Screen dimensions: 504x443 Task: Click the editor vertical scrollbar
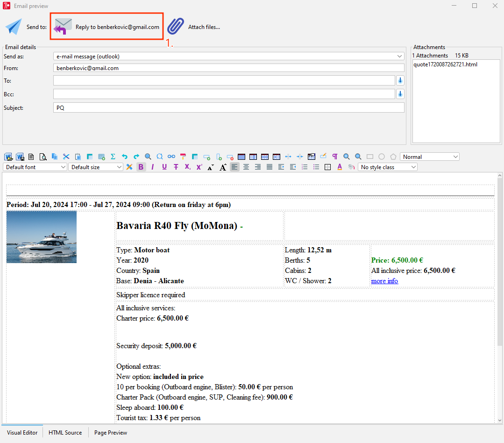499,262
